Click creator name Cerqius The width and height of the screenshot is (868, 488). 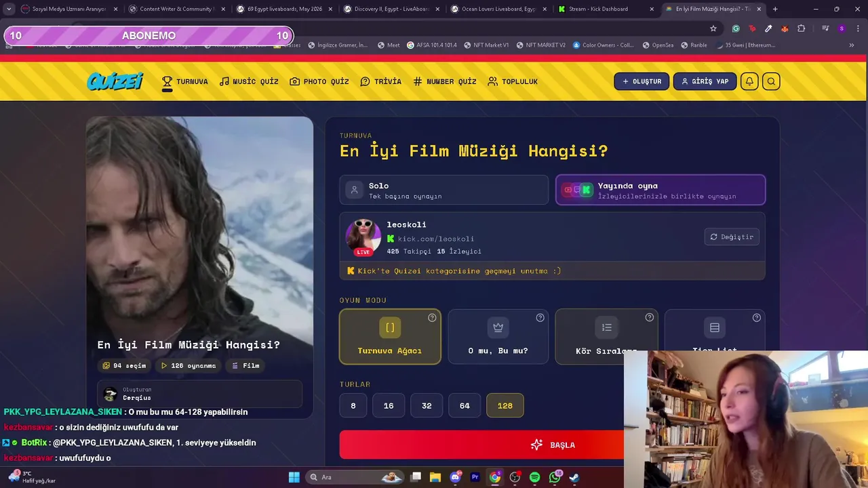point(137,398)
